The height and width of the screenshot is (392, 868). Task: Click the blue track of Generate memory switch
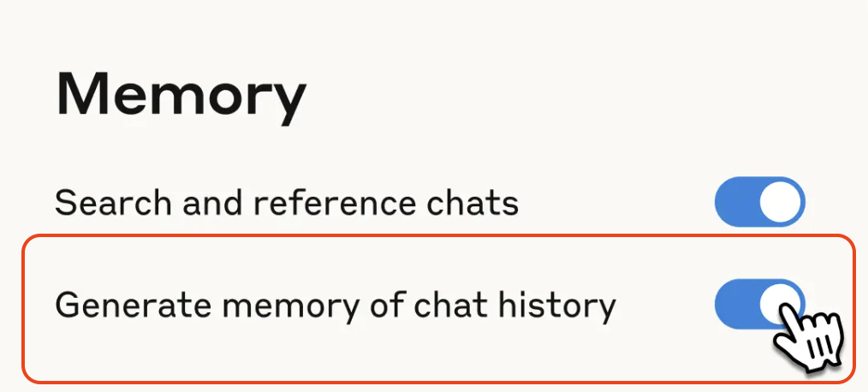pos(736,304)
